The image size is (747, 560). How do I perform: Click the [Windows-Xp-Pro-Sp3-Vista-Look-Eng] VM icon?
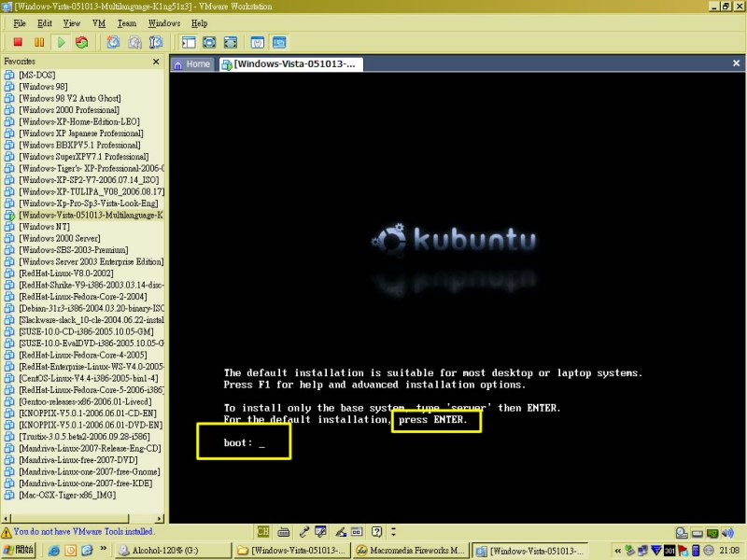click(9, 203)
